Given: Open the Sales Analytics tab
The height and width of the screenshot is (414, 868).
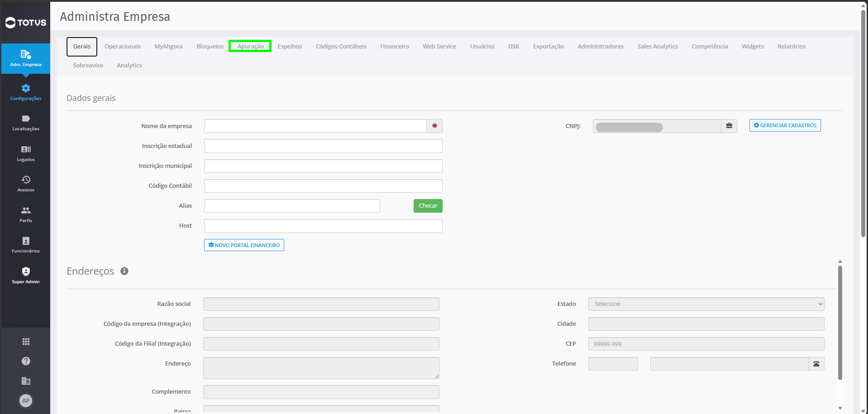Looking at the screenshot, I should point(658,47).
